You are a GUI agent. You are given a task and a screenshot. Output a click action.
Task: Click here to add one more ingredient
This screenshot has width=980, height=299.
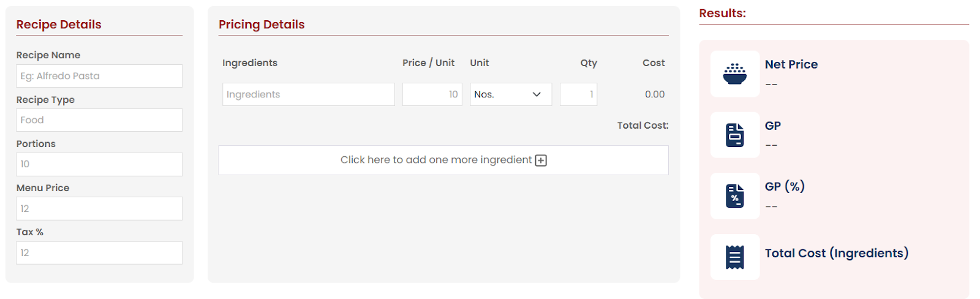tap(443, 160)
